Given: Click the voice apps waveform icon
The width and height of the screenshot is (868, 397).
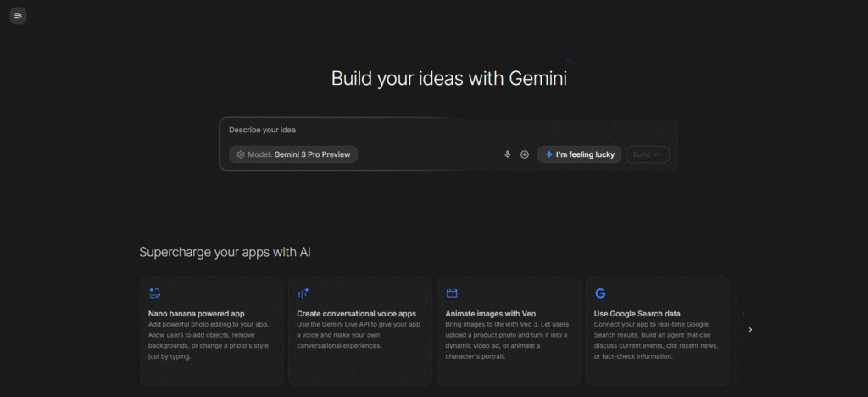Looking at the screenshot, I should [x=303, y=293].
